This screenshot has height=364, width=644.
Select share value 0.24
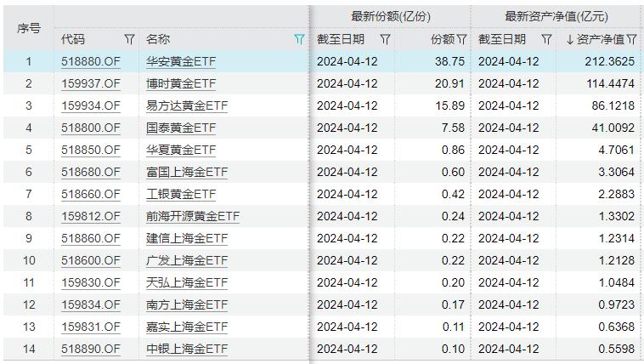(x=453, y=216)
